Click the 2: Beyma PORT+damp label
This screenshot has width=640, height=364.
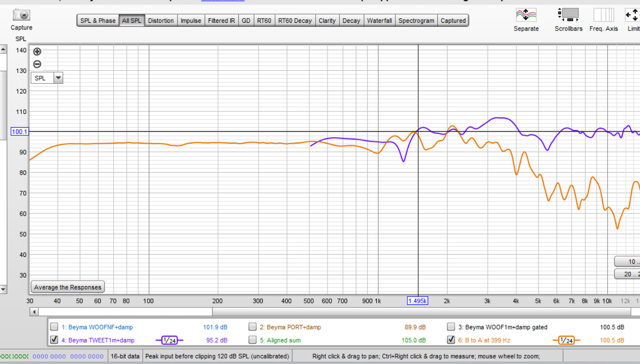290,327
